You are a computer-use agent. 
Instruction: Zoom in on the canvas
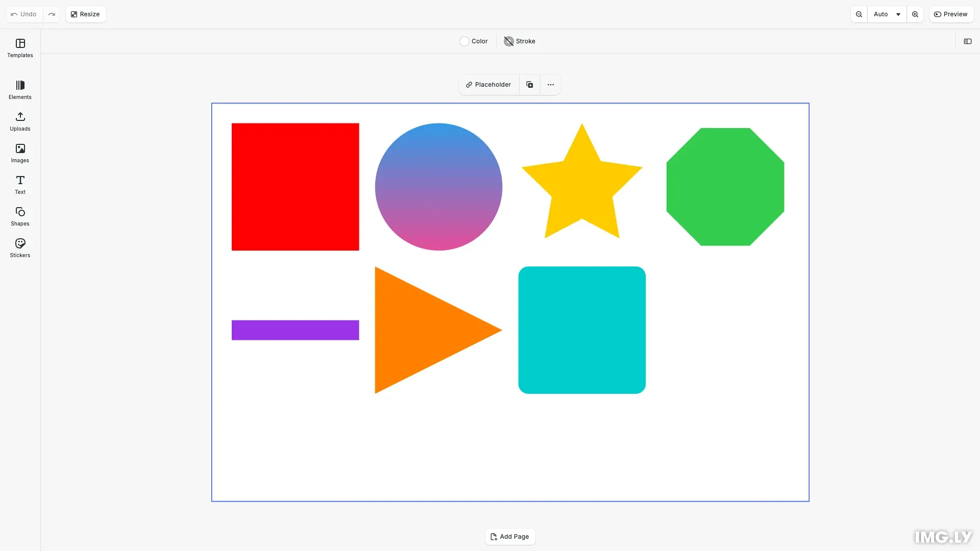[x=915, y=14]
